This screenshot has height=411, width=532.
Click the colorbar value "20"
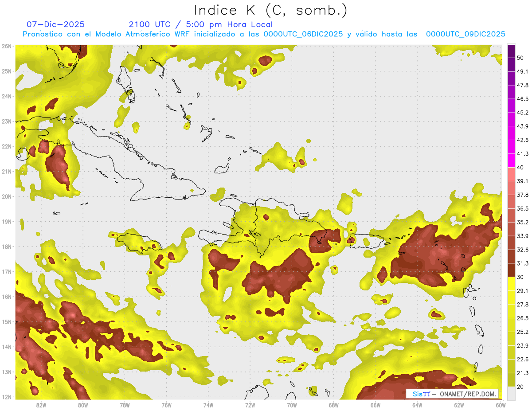(520, 386)
